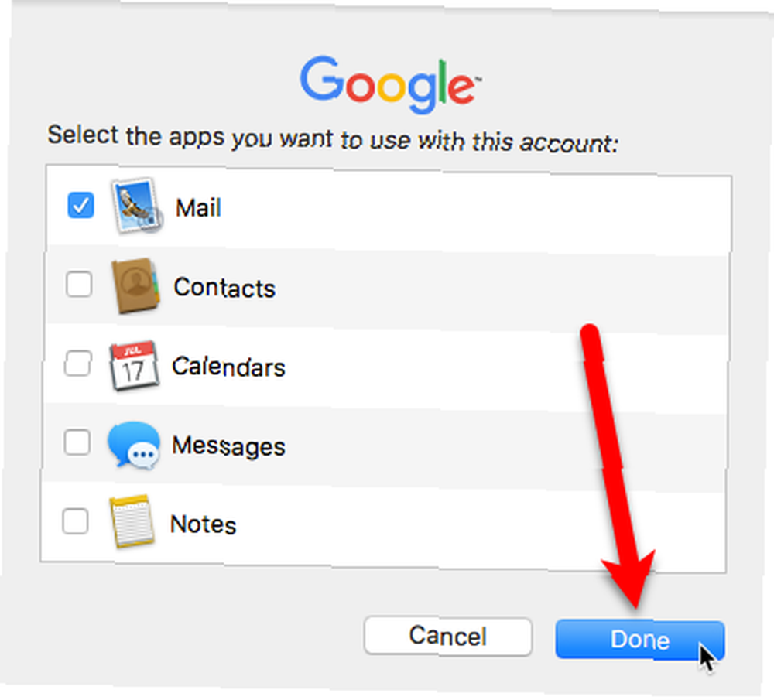Select the Mail text label
The width and height of the screenshot is (774, 700).
point(198,208)
